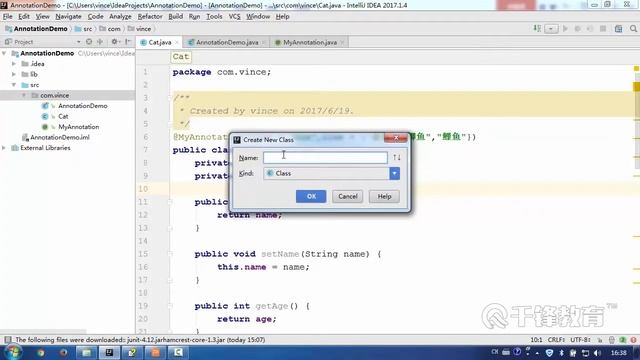Open the File menu
The width and height of the screenshot is (640, 360).
(x=7, y=17)
